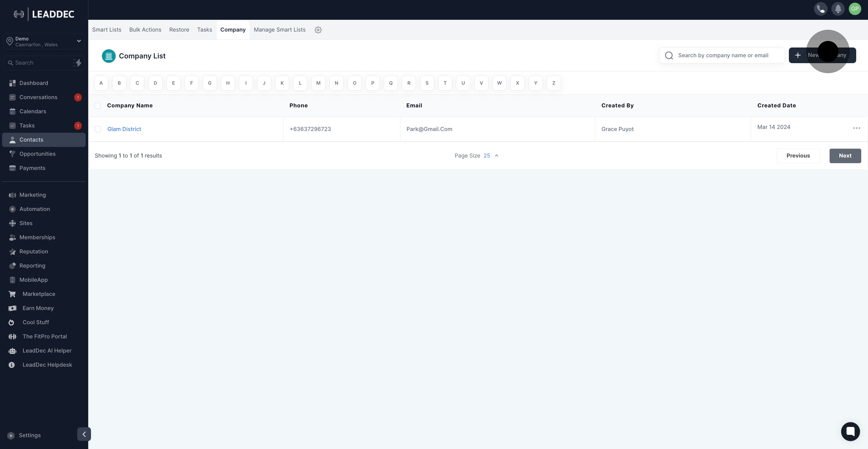Open LeadDec AI Helper
Screen dimensions: 868x449
point(44,350)
